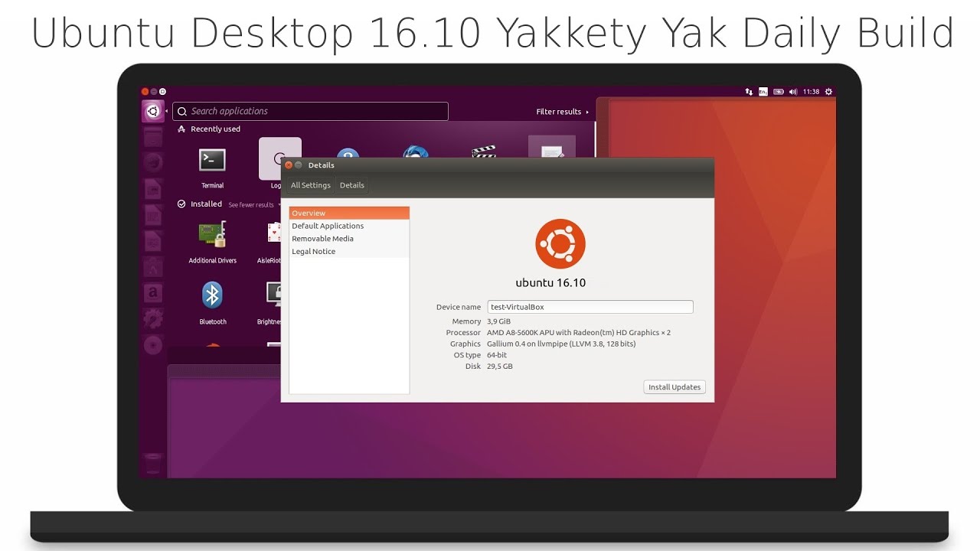The image size is (980, 551).
Task: Open the battery indicator menu
Action: tap(779, 91)
